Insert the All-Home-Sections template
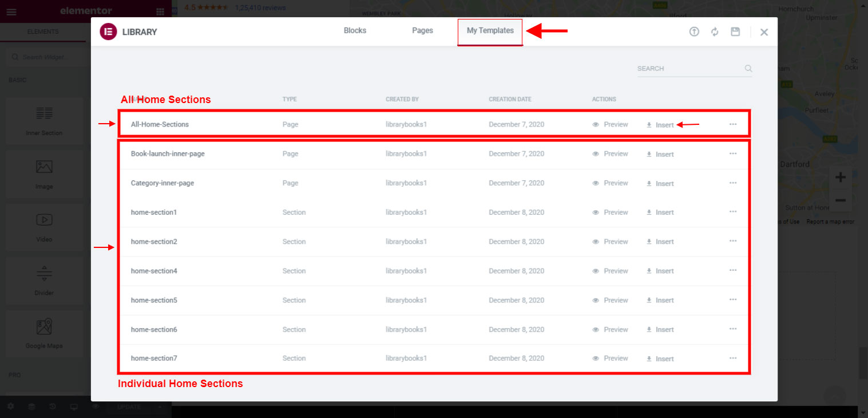This screenshot has height=418, width=868. tap(660, 125)
